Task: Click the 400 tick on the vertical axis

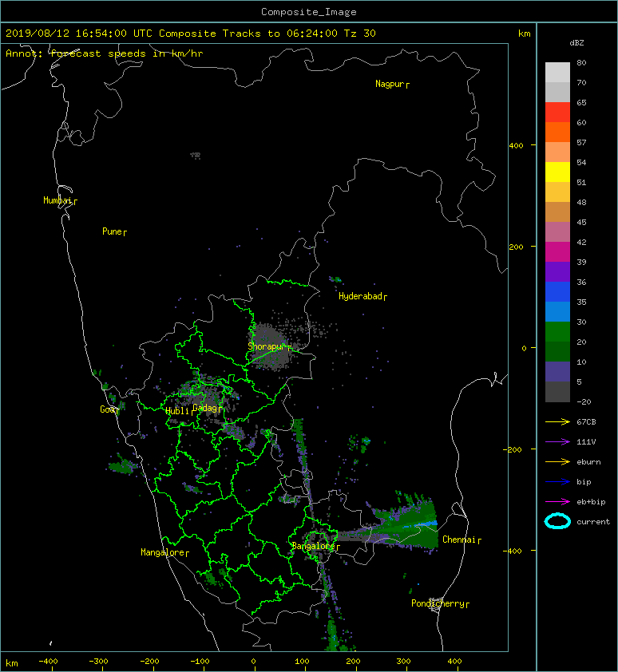Action: [516, 146]
